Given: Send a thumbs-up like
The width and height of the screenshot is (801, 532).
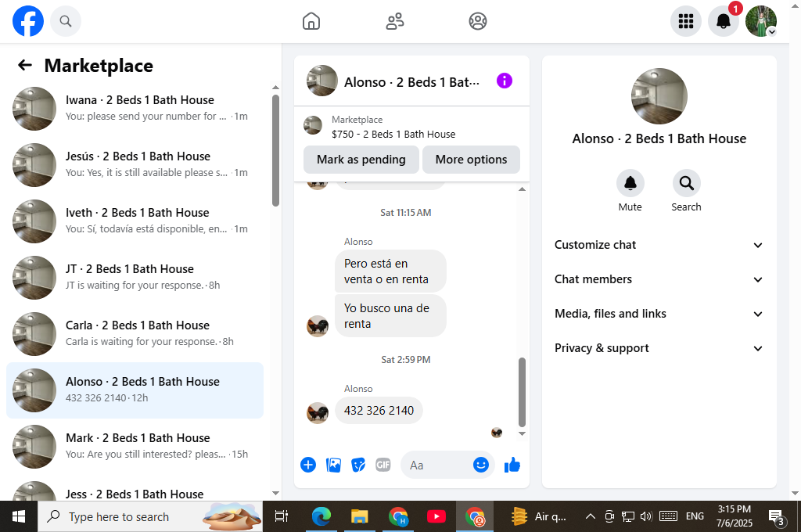Looking at the screenshot, I should click(512, 465).
